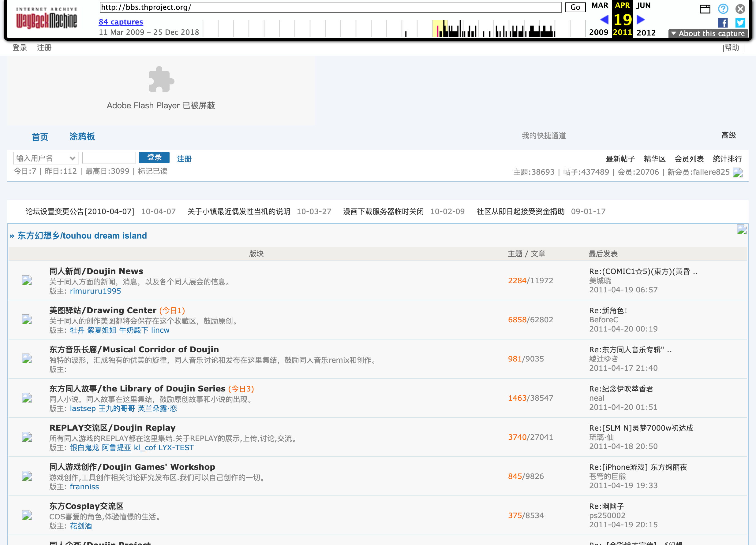
Task: Open Wayback Machine help question icon
Action: click(723, 9)
